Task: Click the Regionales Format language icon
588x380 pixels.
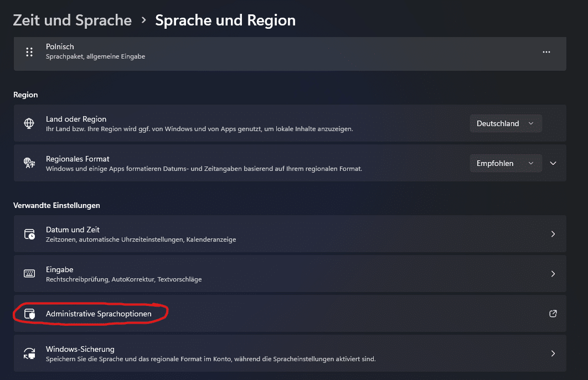Action: (x=29, y=163)
